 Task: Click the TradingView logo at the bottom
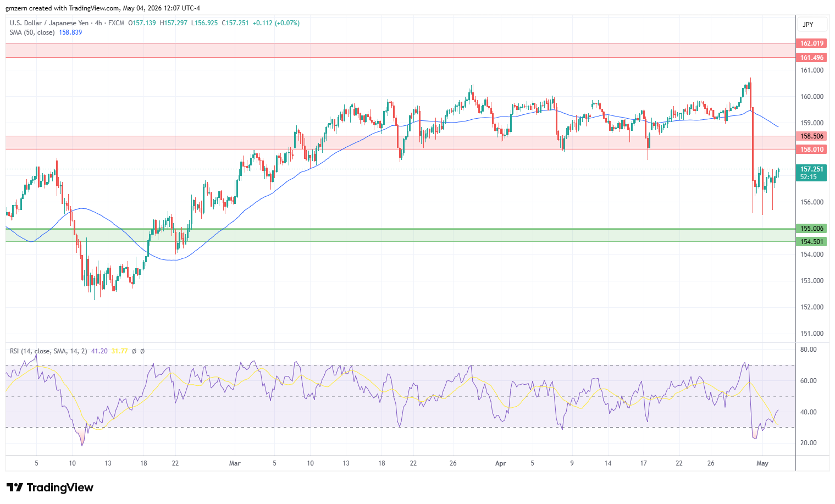[50, 488]
